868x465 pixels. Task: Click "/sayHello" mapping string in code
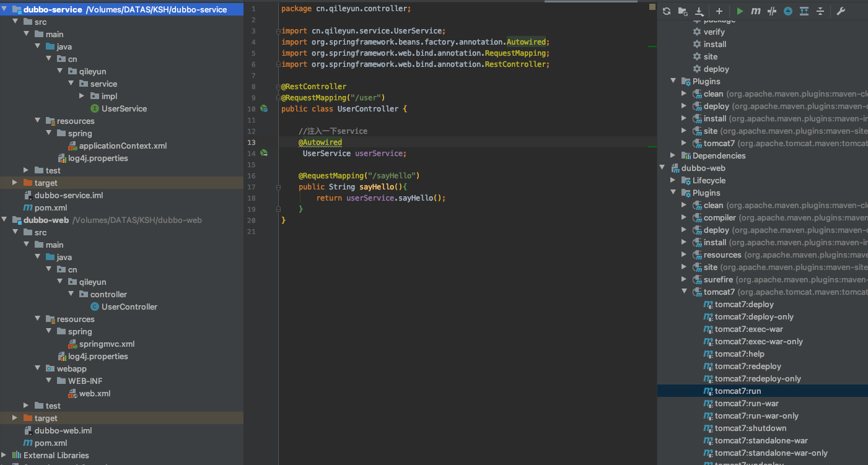391,176
